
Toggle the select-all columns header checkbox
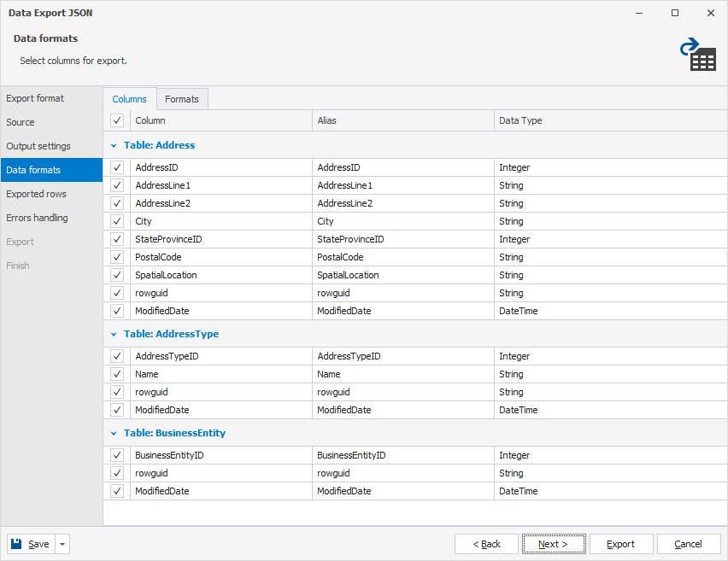(117, 120)
